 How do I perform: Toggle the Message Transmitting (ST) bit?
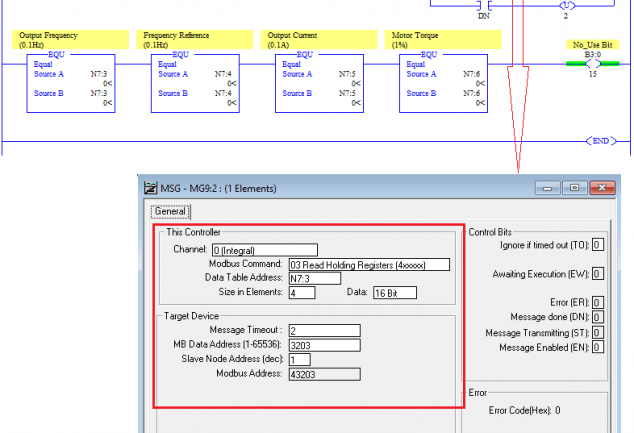tap(598, 332)
